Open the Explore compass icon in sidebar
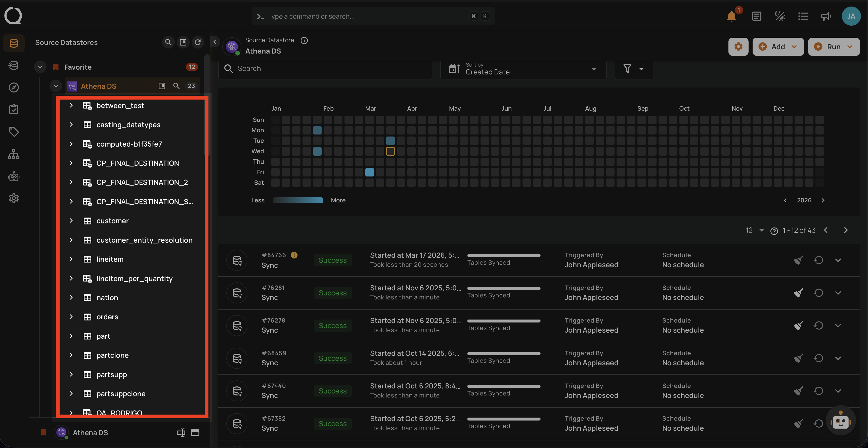 point(14,87)
